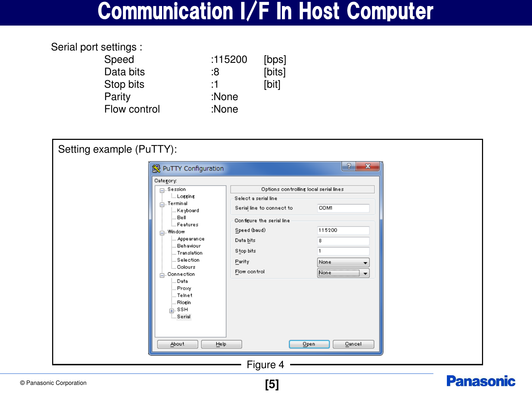
Task: Click the About button
Action: click(177, 344)
